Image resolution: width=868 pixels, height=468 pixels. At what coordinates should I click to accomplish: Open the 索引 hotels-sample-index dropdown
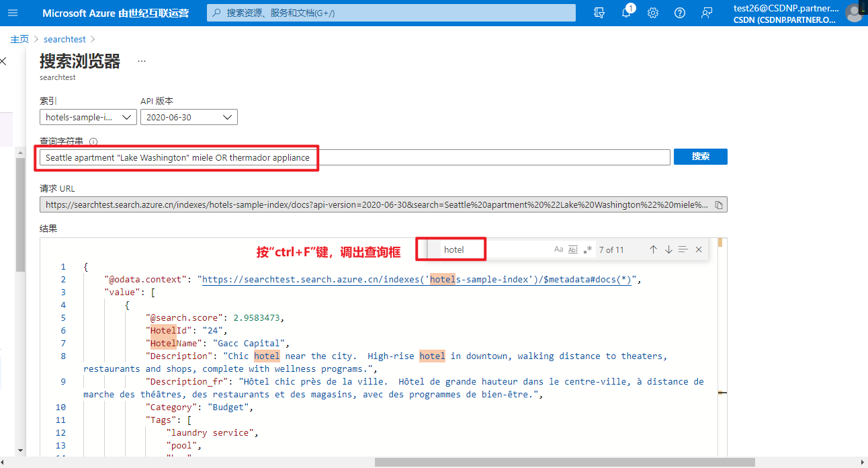pyautogui.click(x=88, y=117)
